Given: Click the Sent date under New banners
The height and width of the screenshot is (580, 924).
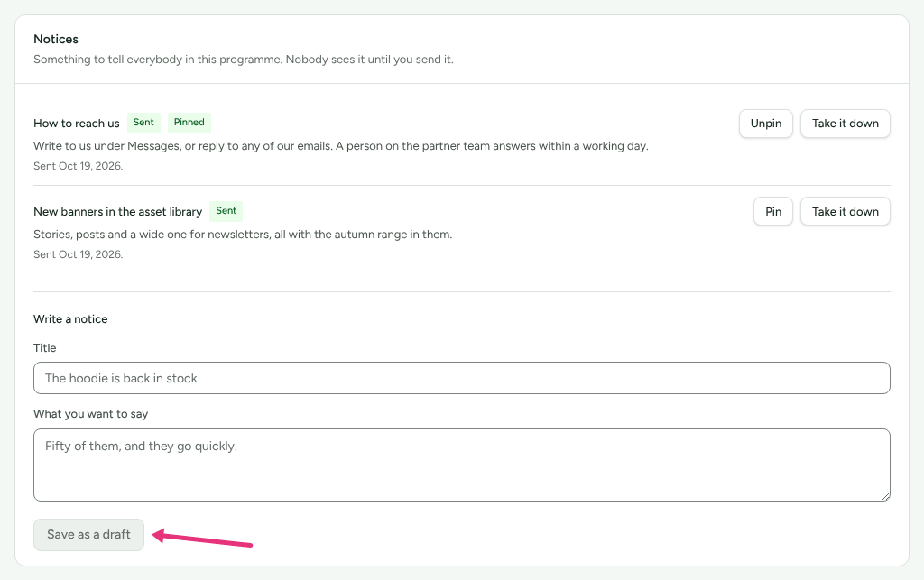Looking at the screenshot, I should point(79,254).
